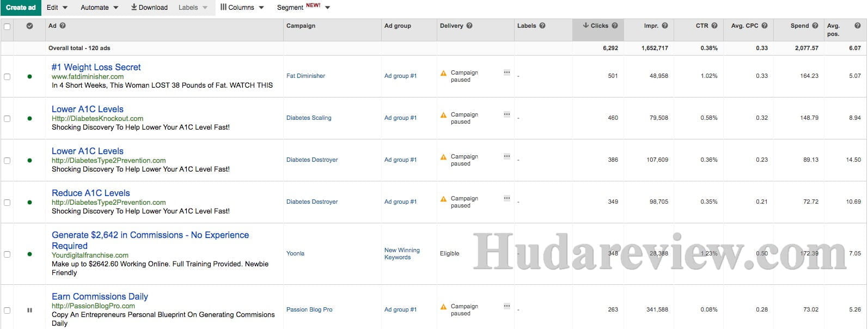The image size is (868, 329).
Task: Click the help icon beside CTR header
Action: [714, 26]
